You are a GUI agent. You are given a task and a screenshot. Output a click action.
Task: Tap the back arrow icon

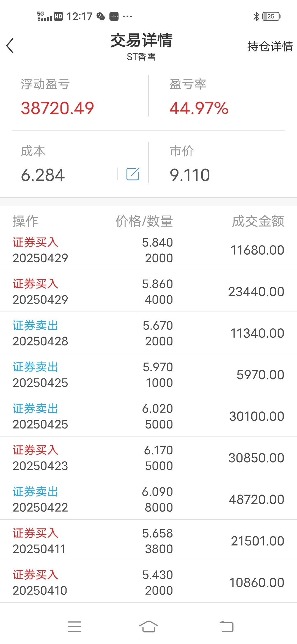coord(10,46)
